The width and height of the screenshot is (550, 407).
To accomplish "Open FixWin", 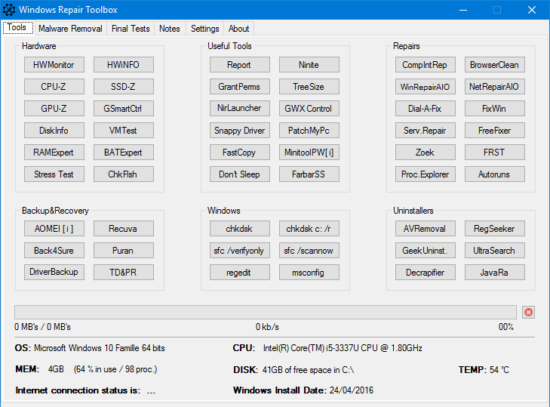I will [x=495, y=108].
